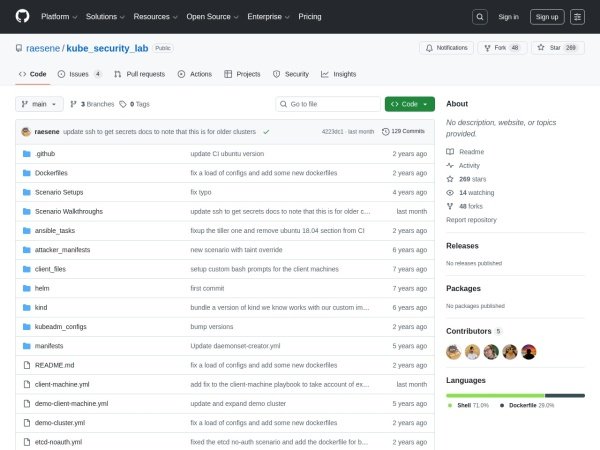Screen dimensions: 600x450
Task: Click the Sign up button
Action: pyautogui.click(x=547, y=17)
